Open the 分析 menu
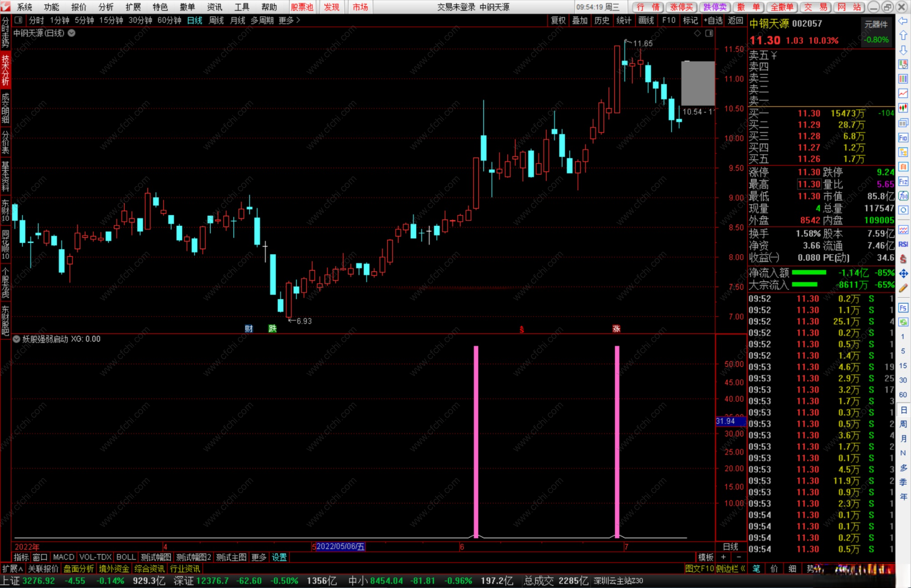Image resolution: width=911 pixels, height=588 pixels. coord(106,7)
